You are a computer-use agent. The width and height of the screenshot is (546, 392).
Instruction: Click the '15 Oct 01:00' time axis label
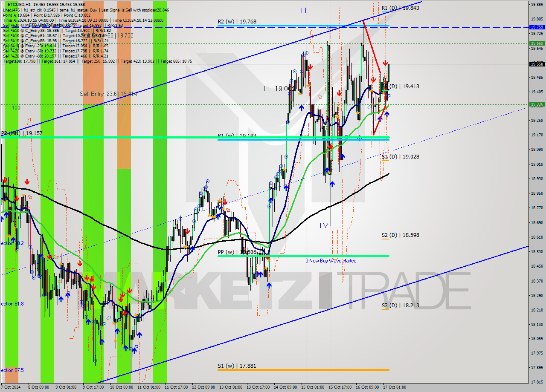(313, 387)
